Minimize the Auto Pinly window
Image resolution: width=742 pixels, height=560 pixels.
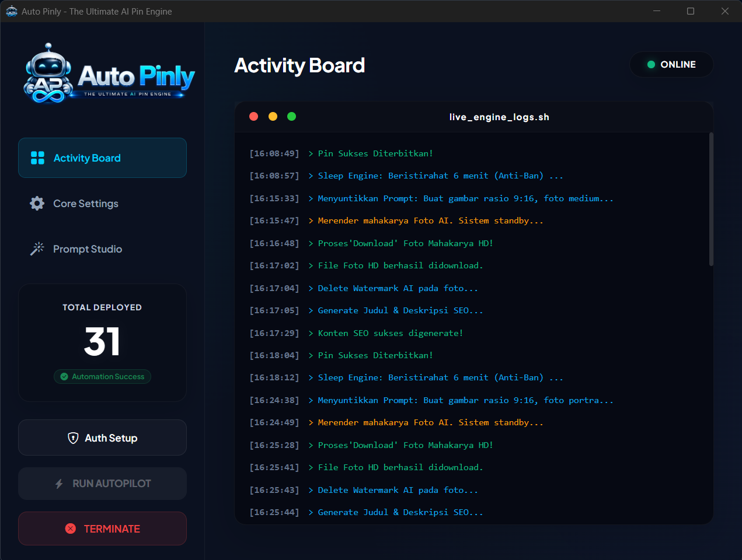tap(657, 11)
